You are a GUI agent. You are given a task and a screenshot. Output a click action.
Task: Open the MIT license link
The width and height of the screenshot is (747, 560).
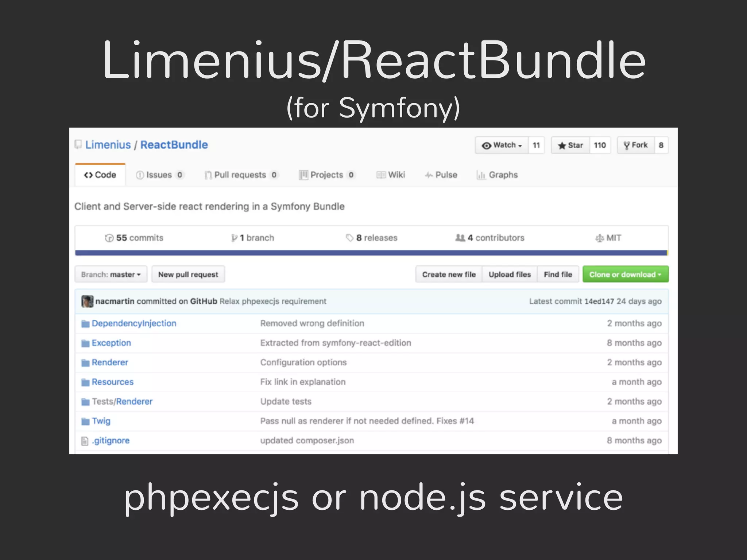coord(608,238)
